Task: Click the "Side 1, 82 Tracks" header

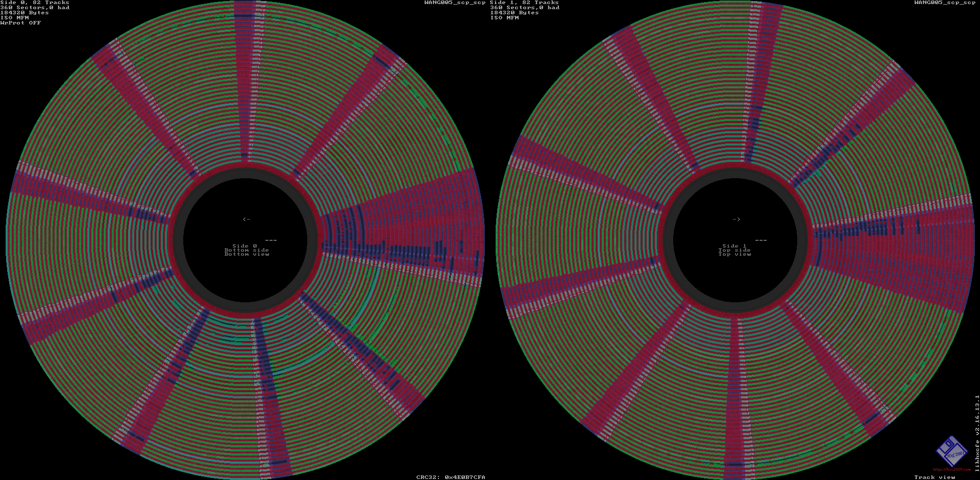Action: (x=525, y=3)
